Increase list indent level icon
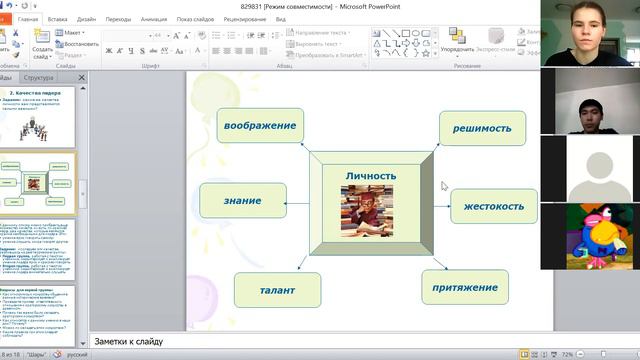Image resolution: width=640 pixels, height=360 pixels. click(x=261, y=36)
